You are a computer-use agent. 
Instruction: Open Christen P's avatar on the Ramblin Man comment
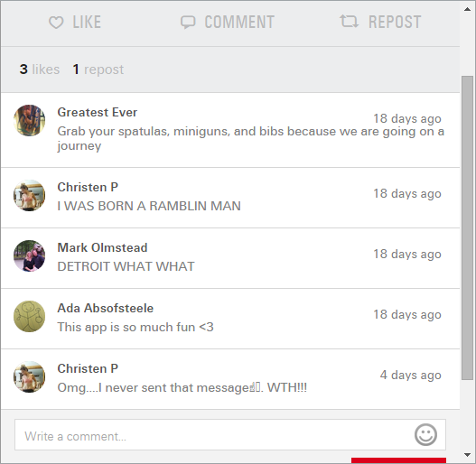tap(30, 195)
